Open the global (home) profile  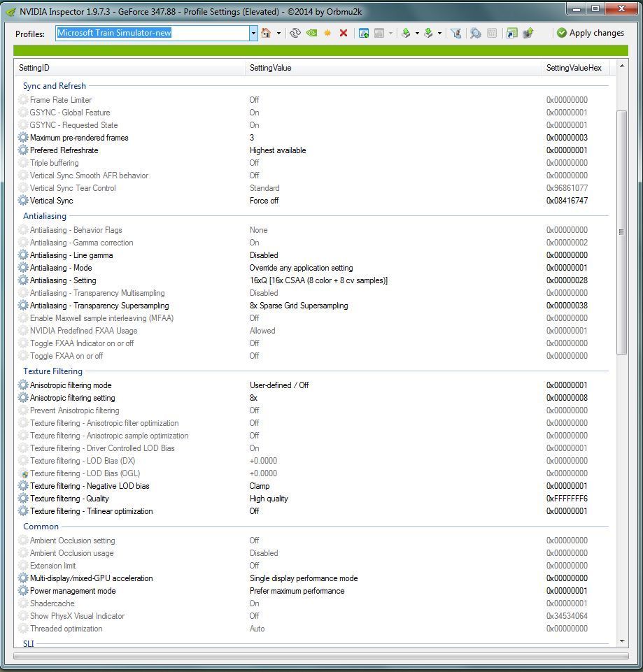tap(266, 33)
